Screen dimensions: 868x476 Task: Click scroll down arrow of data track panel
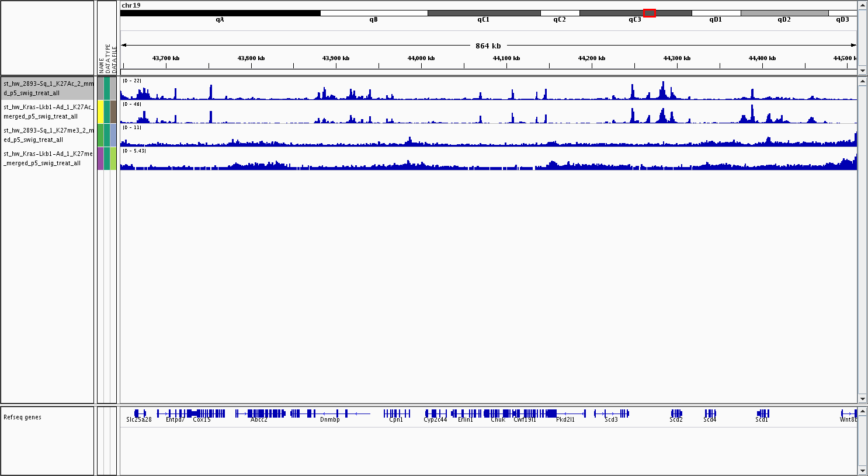point(862,399)
